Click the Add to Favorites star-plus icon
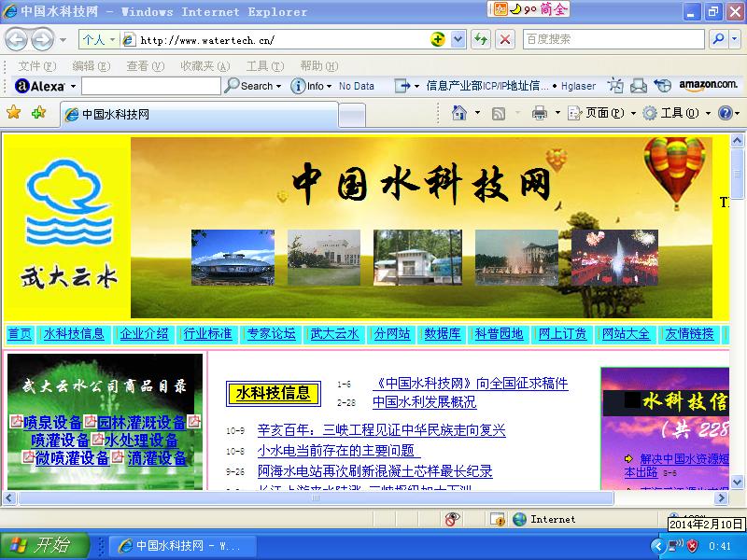The width and height of the screenshot is (747, 560). (x=38, y=113)
